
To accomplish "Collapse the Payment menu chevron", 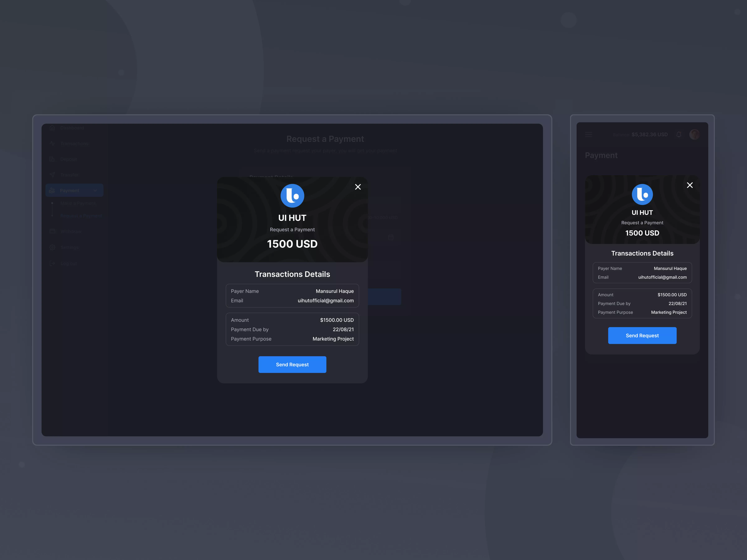I will [x=95, y=190].
